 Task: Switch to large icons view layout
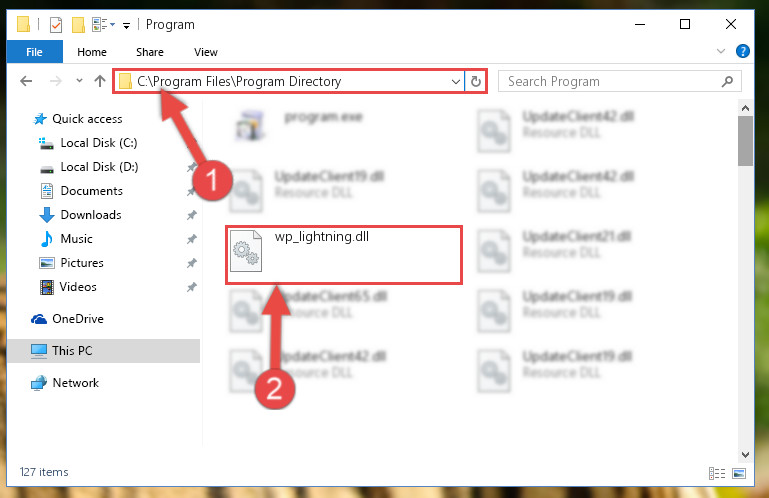pos(739,473)
